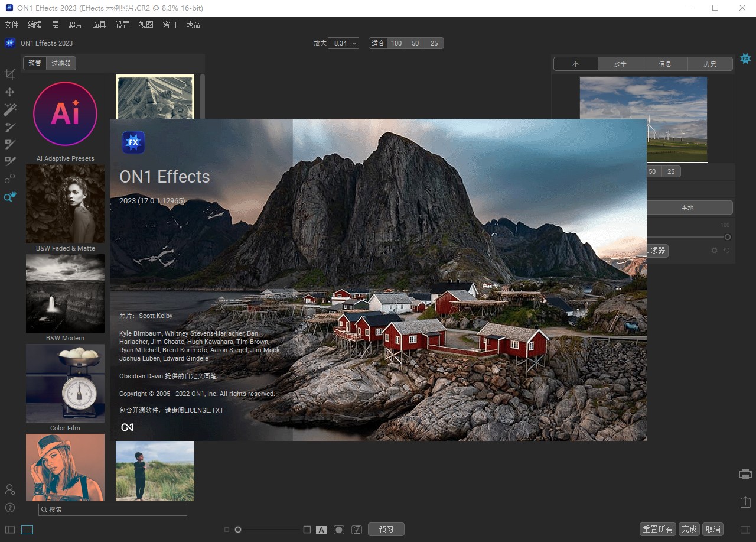756x542 pixels.
Task: Open the 救命 help menu
Action: [x=194, y=25]
